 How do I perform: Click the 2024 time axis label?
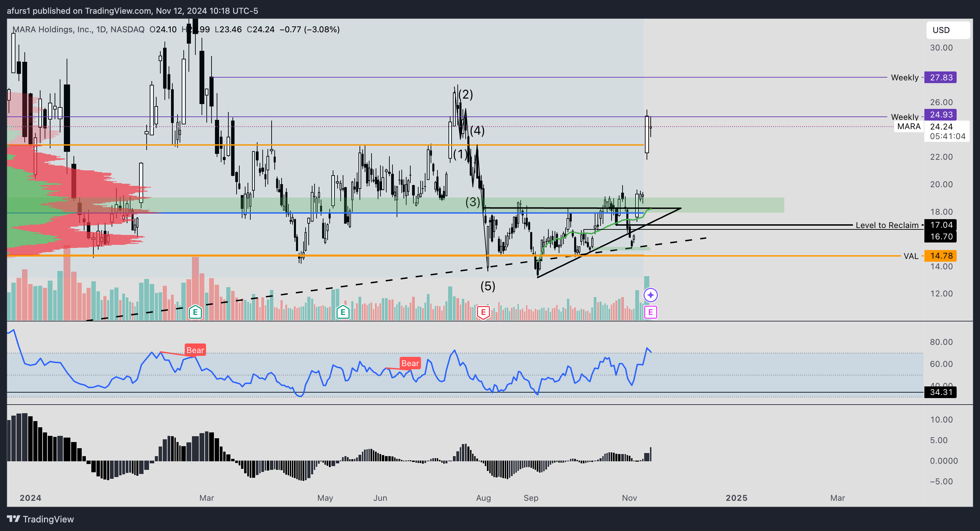point(31,498)
